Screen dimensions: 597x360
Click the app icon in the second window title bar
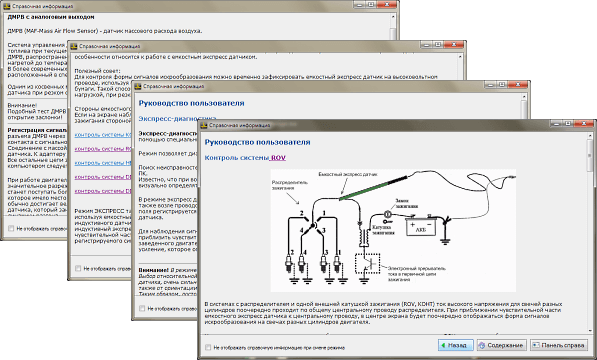74,46
